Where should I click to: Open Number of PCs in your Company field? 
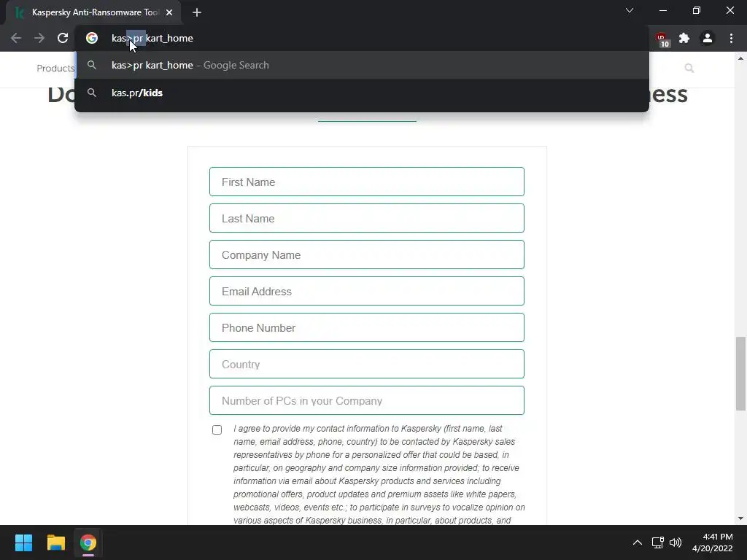point(367,400)
